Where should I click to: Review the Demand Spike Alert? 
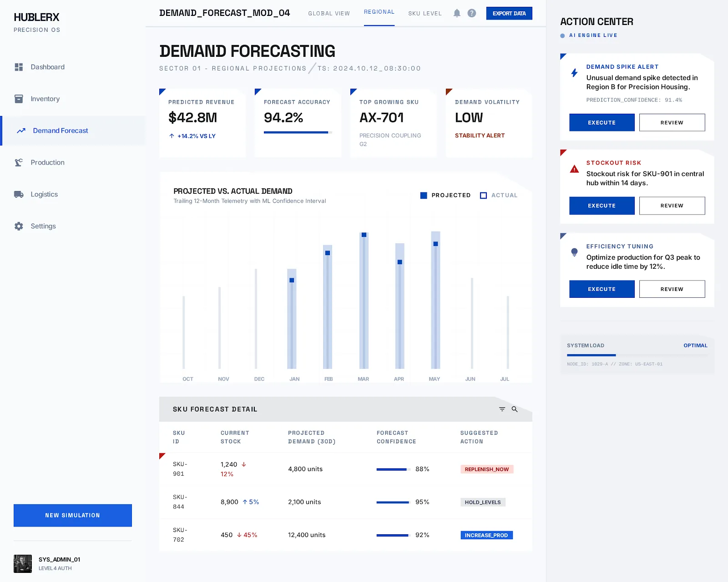pyautogui.click(x=672, y=123)
